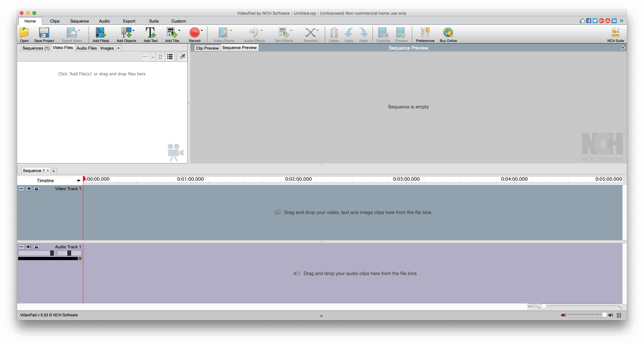Open Preferences from the toolbar
Viewport: 644px width, 345px height.
tap(425, 34)
